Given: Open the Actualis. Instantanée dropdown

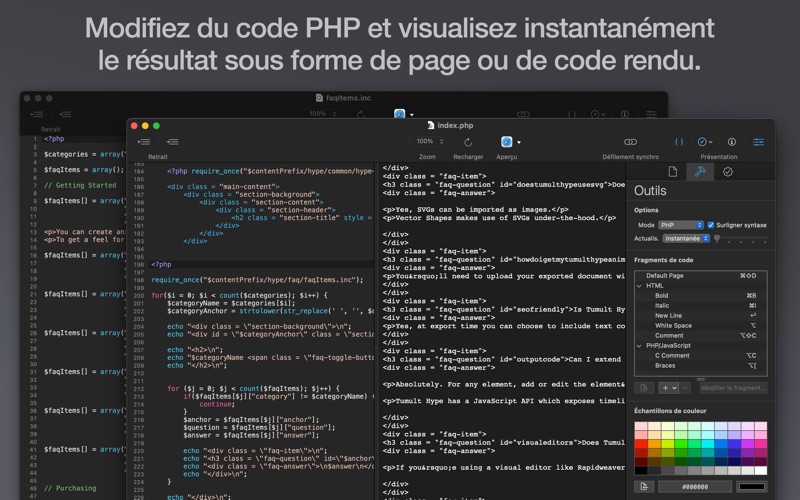Looking at the screenshot, I should tap(686, 238).
